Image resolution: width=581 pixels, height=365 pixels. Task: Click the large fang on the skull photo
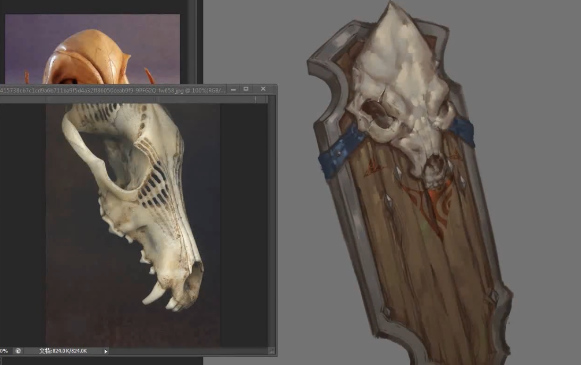tap(154, 293)
